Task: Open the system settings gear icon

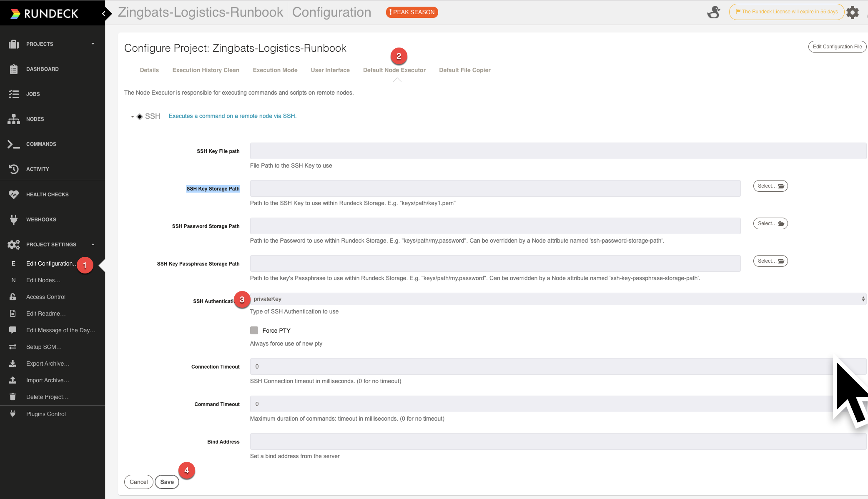Action: (853, 12)
